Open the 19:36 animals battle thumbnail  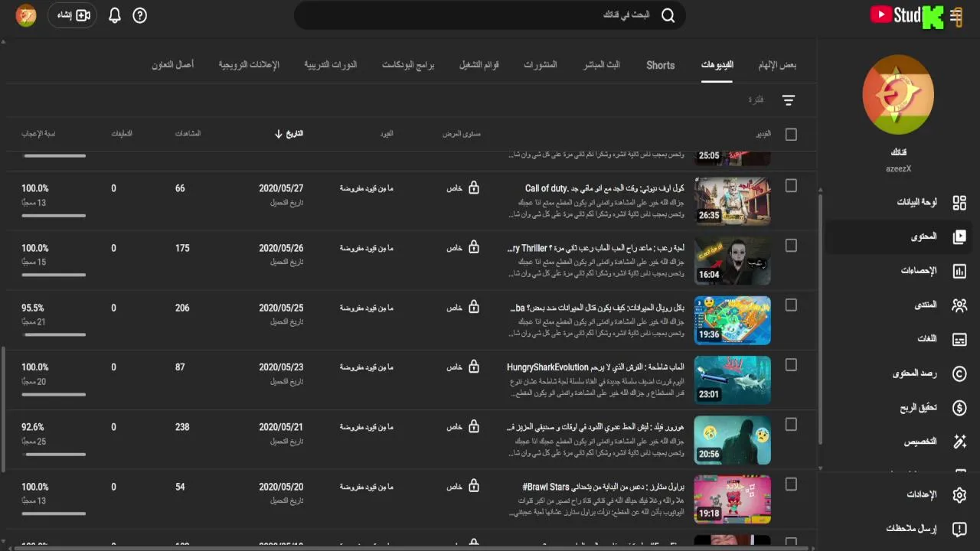click(733, 321)
